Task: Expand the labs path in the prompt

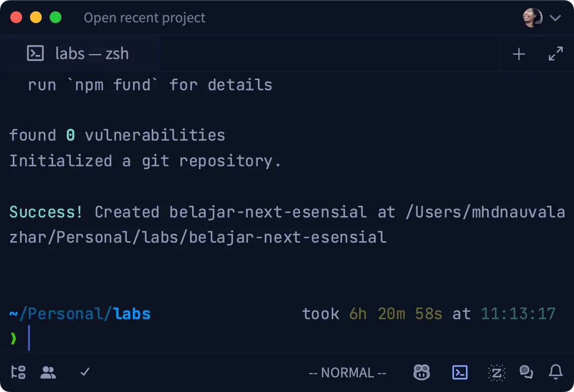Action: click(x=132, y=313)
